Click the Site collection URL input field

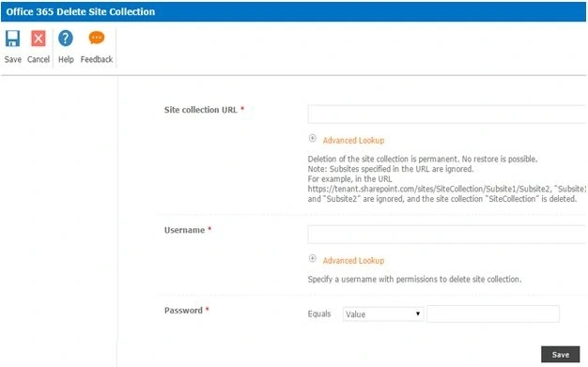click(446, 115)
